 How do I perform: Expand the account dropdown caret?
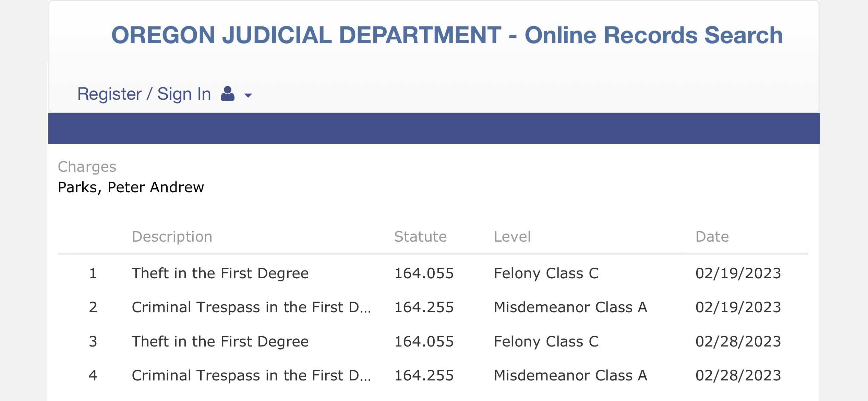point(248,96)
